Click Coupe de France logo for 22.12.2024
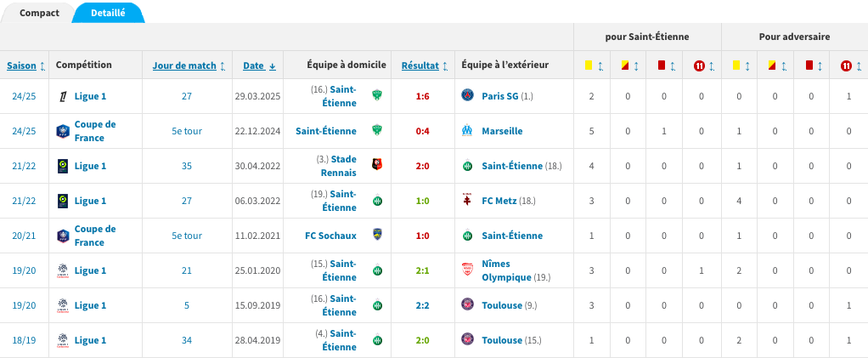 click(x=62, y=131)
